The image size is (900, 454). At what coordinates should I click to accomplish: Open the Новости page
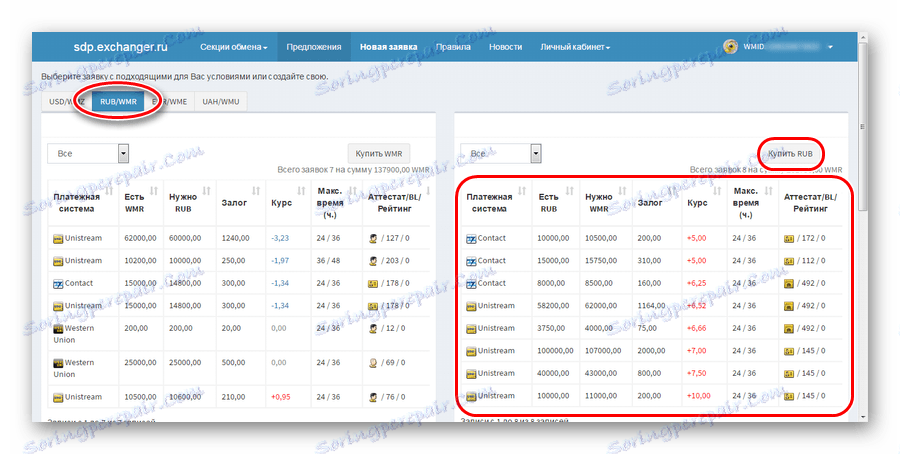point(506,47)
